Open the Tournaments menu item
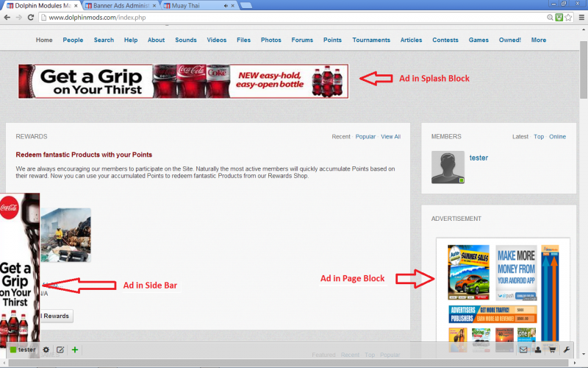Viewport: 588px width, 368px height. 371,40
